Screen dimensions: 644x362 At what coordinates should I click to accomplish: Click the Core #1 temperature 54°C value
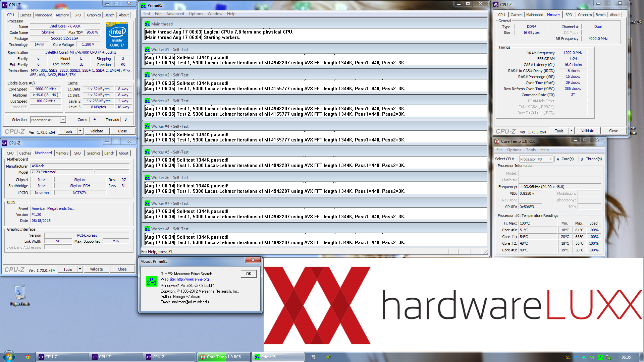coord(538,237)
